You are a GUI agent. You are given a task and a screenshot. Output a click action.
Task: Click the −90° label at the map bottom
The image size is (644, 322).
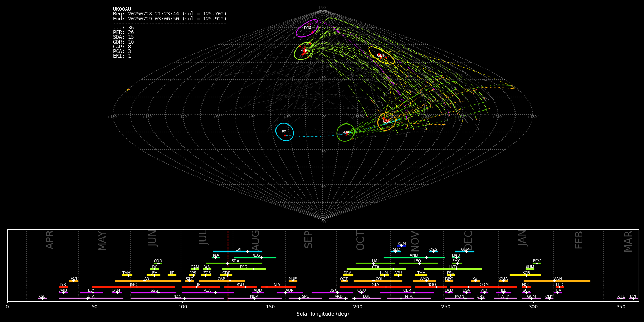point(323,222)
